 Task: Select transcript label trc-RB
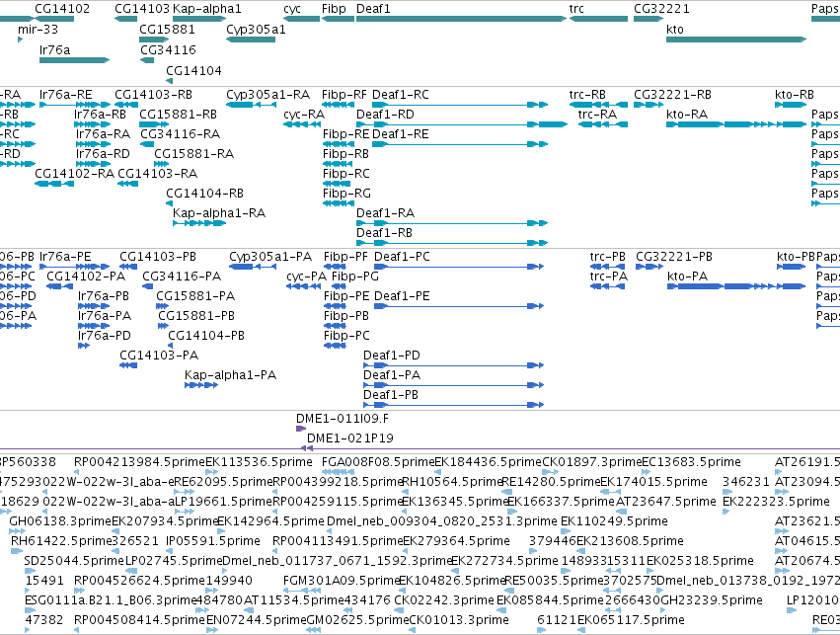(587, 95)
